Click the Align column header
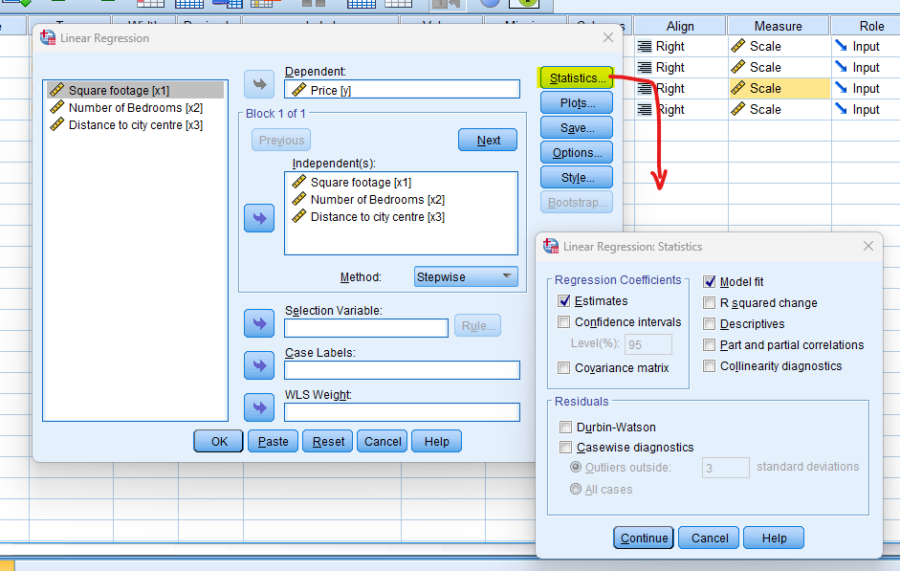 pos(680,26)
